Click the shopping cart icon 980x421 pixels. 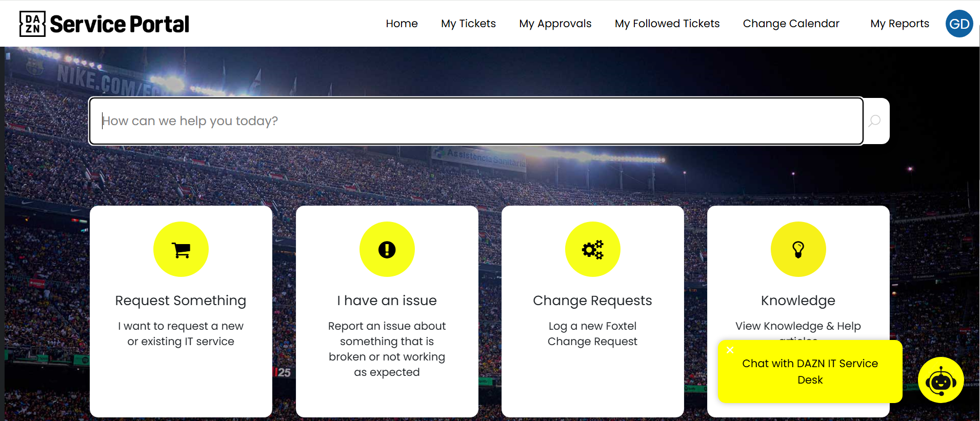(x=181, y=250)
